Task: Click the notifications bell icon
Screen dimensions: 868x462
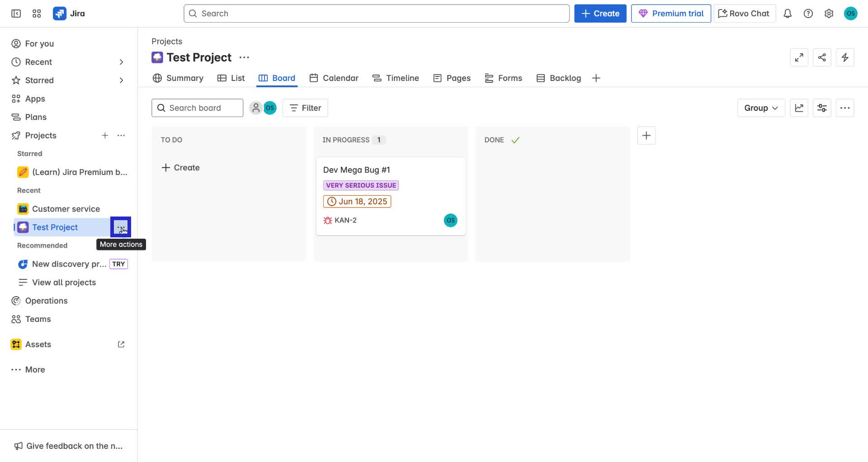Action: click(788, 14)
